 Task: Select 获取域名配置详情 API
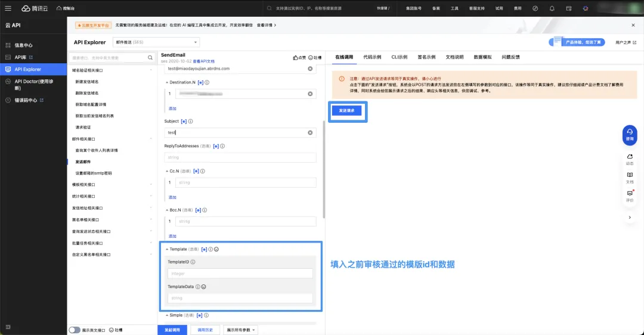pos(91,104)
